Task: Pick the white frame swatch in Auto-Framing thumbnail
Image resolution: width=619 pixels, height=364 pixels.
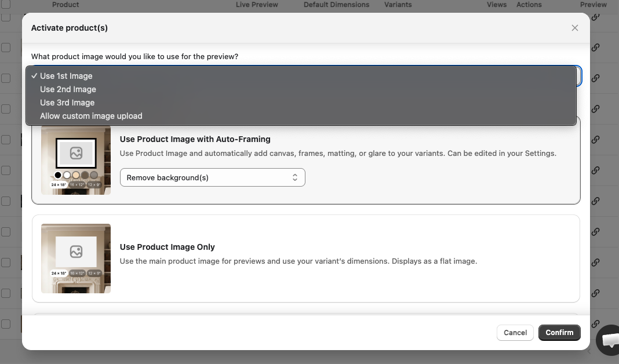Action: 67,175
